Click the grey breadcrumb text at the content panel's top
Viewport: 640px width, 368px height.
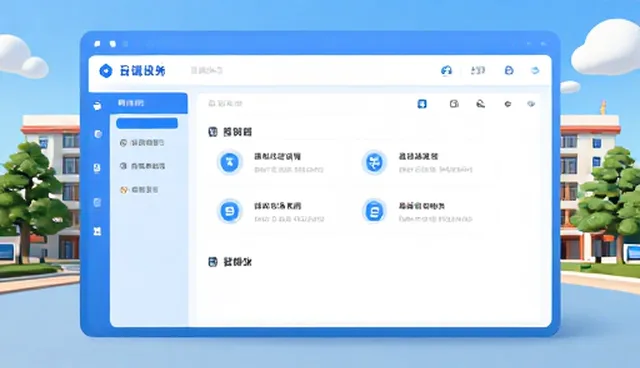tap(225, 104)
